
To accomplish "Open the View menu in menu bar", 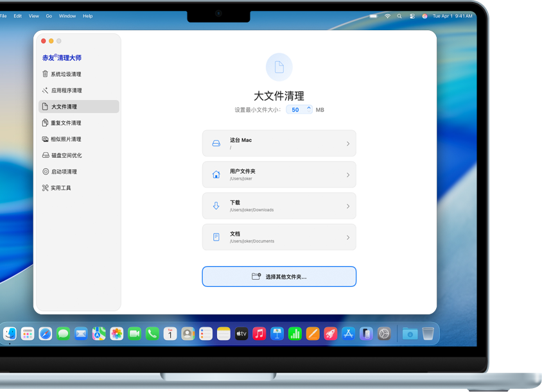I will (x=34, y=16).
